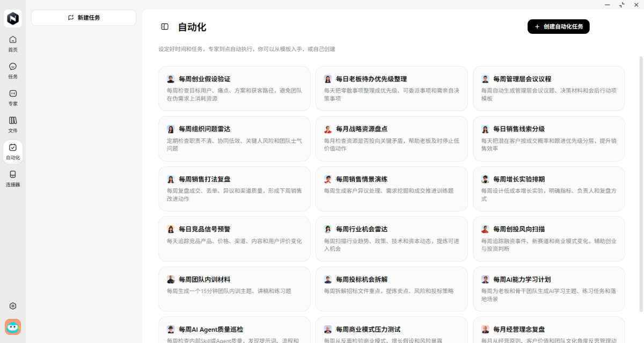The height and width of the screenshot is (343, 644).
Task: Click avatar icon of 每周创业假设验证
Action: pyautogui.click(x=171, y=79)
